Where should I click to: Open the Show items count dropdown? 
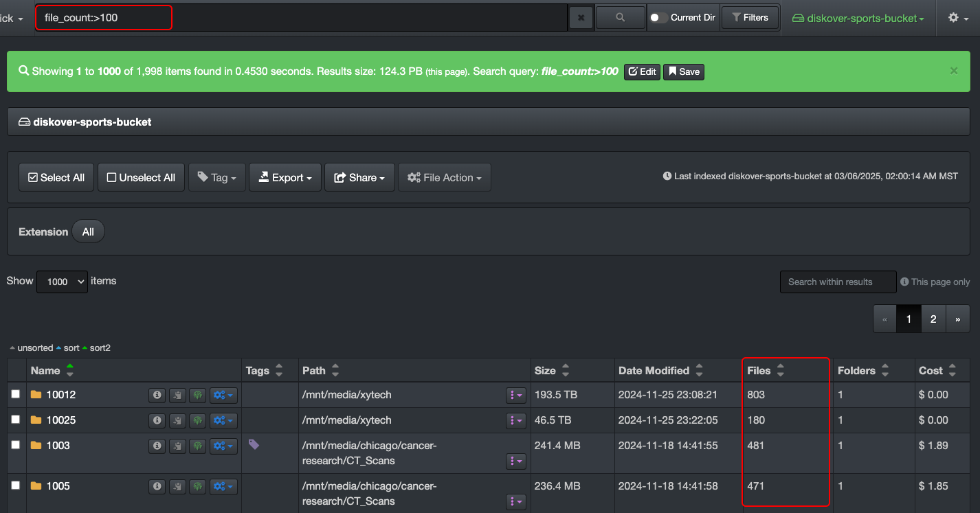(63, 282)
